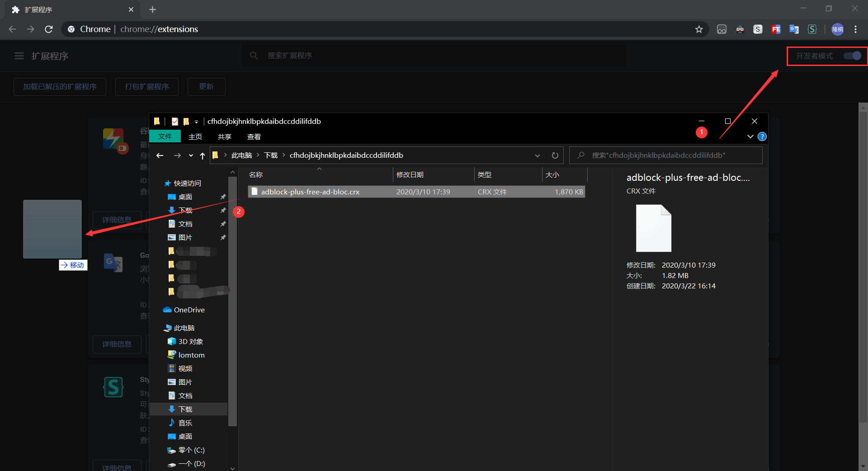Click the Chrome profile avatar
This screenshot has height=471, width=868.
click(838, 29)
